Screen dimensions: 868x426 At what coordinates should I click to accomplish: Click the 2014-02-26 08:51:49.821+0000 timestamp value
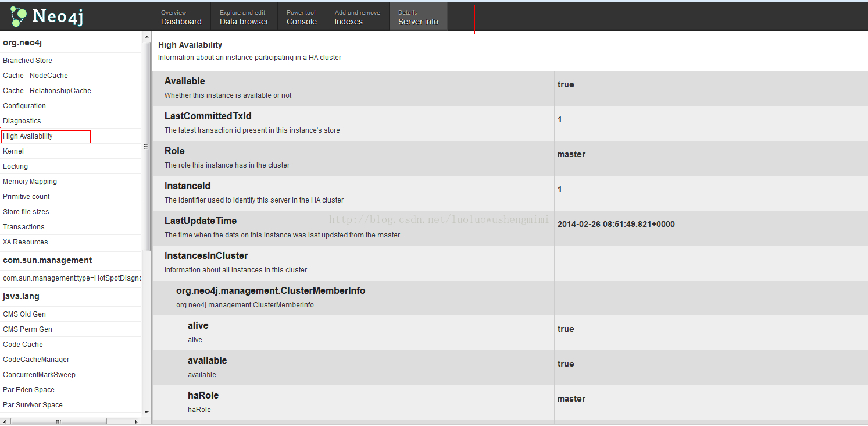click(616, 224)
